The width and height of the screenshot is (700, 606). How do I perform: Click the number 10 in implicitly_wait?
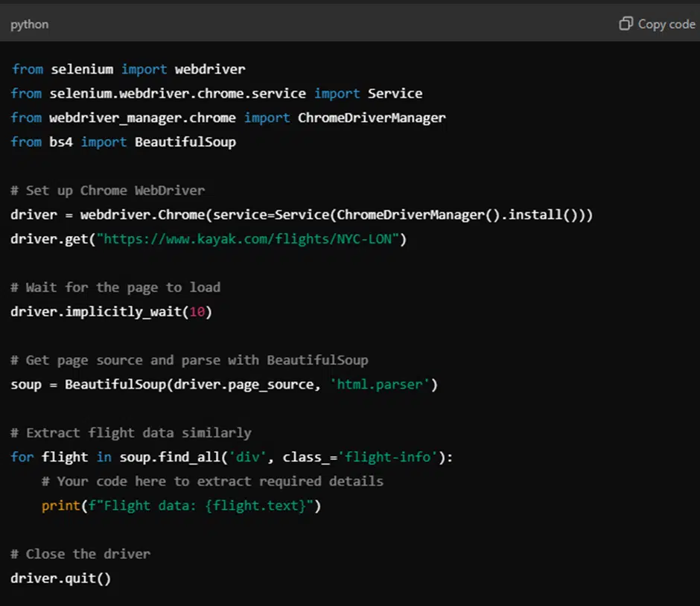pos(197,311)
